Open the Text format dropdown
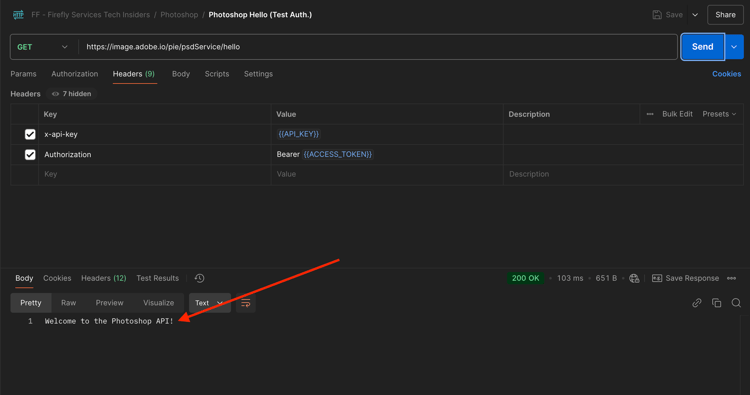 (210, 303)
